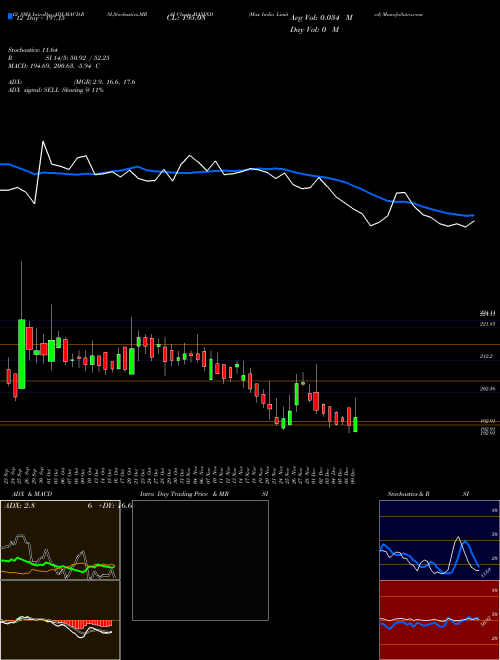Click the '+DY: 16.6' value in ADX panel
The image size is (500, 660).
point(115,506)
